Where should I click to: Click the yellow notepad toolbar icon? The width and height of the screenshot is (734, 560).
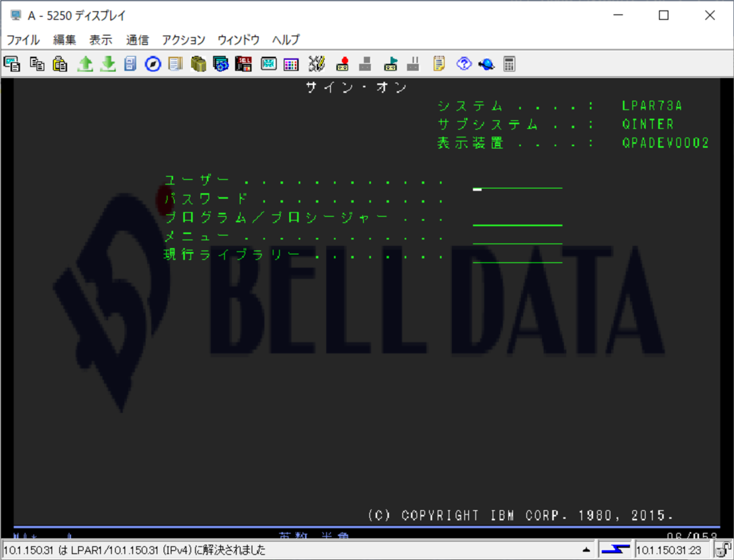[439, 64]
